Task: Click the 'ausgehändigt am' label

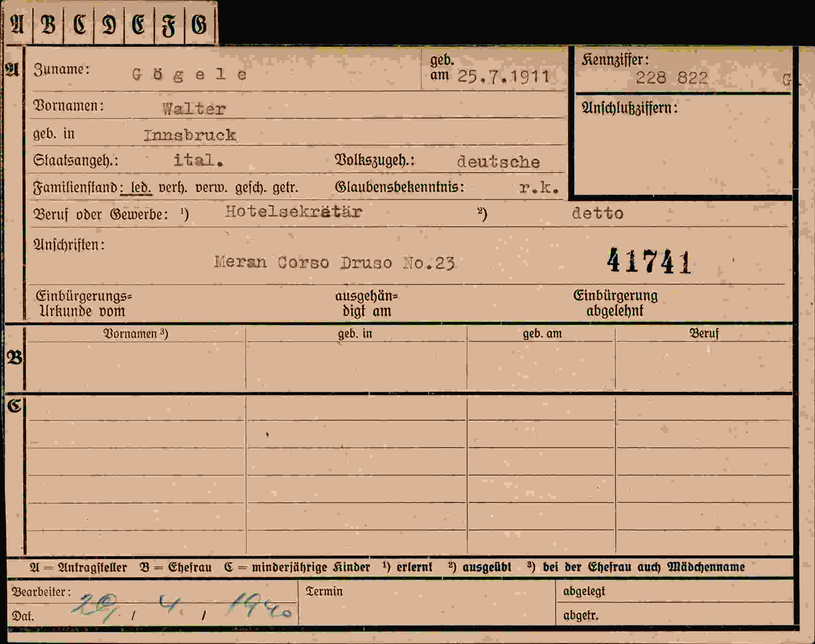Action: tap(366, 304)
